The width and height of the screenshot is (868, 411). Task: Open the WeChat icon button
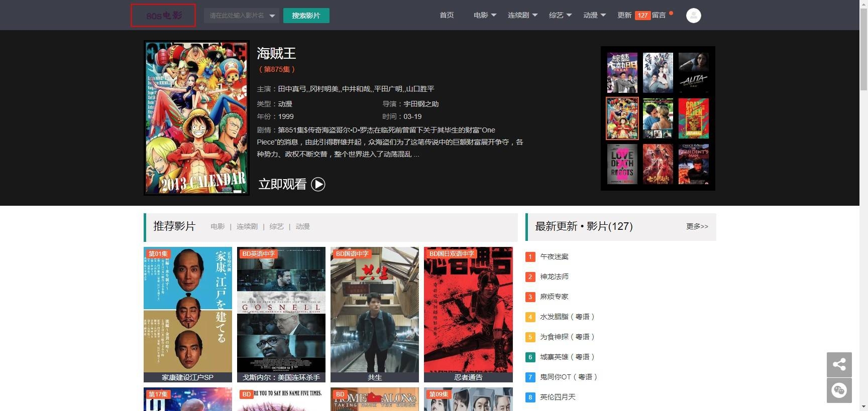[x=839, y=390]
